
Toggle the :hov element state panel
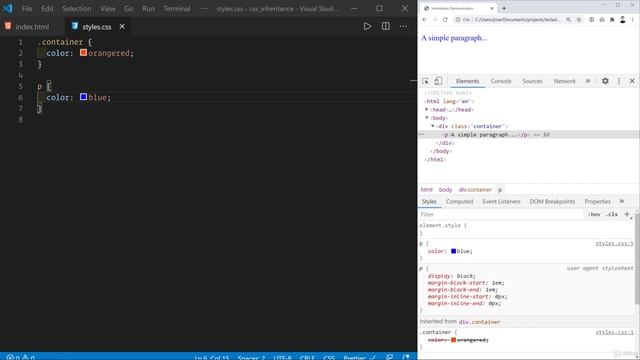(594, 214)
